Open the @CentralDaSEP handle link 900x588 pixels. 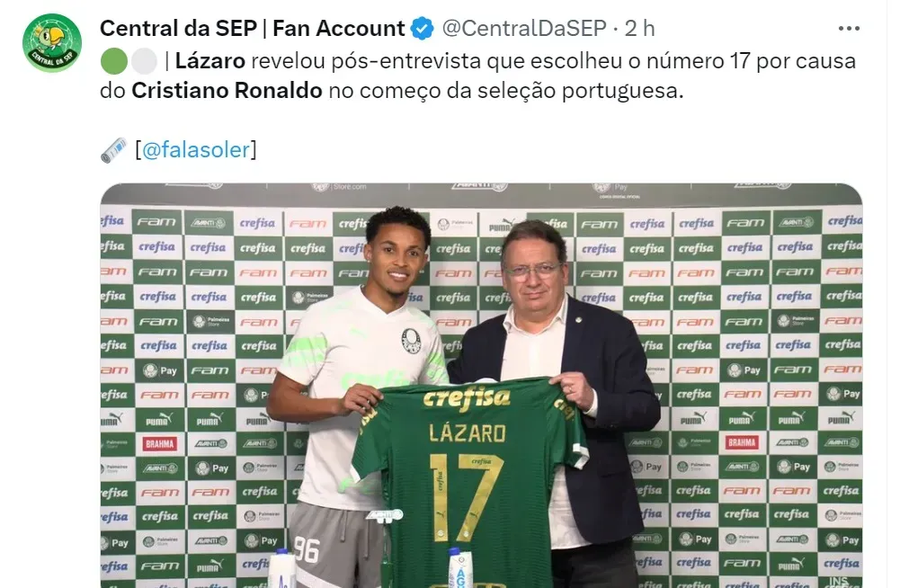523,28
